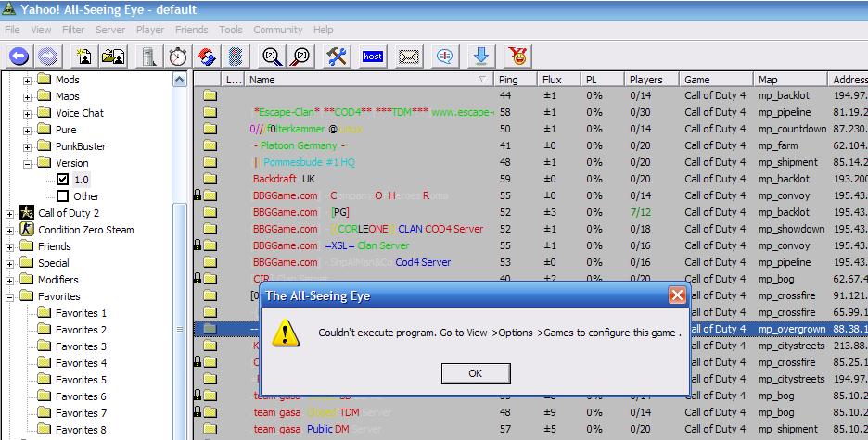This screenshot has width=868, height=440.
Task: Collapse the Version tree node
Action: [28, 163]
